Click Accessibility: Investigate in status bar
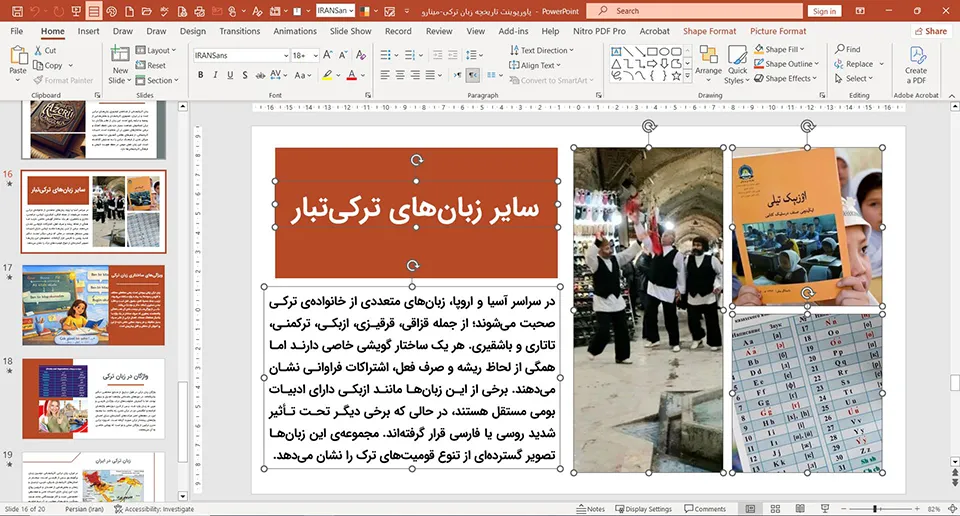The image size is (960, 516). pos(154,509)
